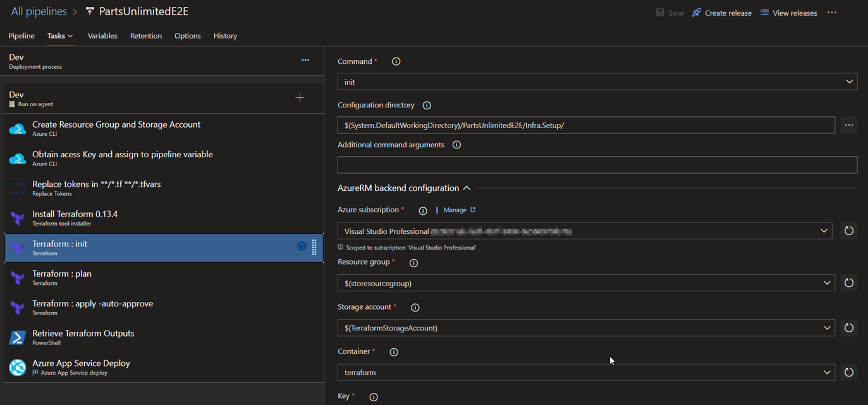Click the pipeline icon beside PartsUnlimitedE2E
868x405 pixels.
[90, 12]
